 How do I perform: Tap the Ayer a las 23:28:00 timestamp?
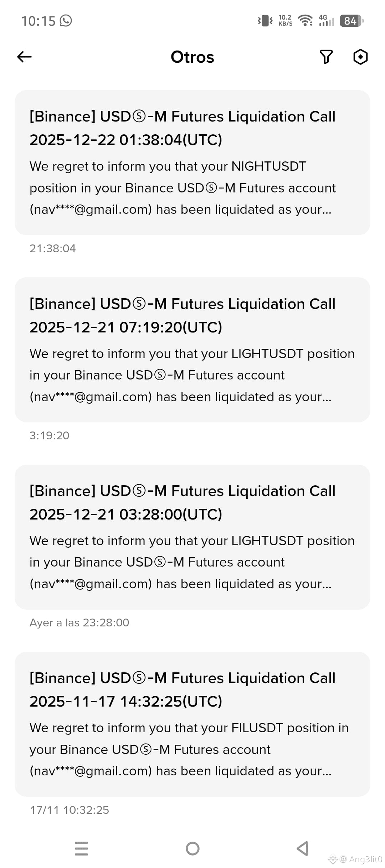(79, 622)
